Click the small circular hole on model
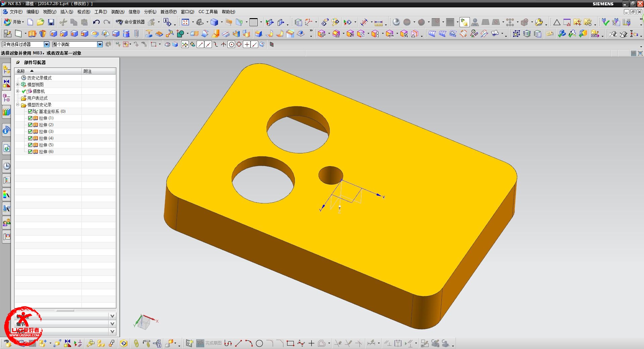 point(331,175)
